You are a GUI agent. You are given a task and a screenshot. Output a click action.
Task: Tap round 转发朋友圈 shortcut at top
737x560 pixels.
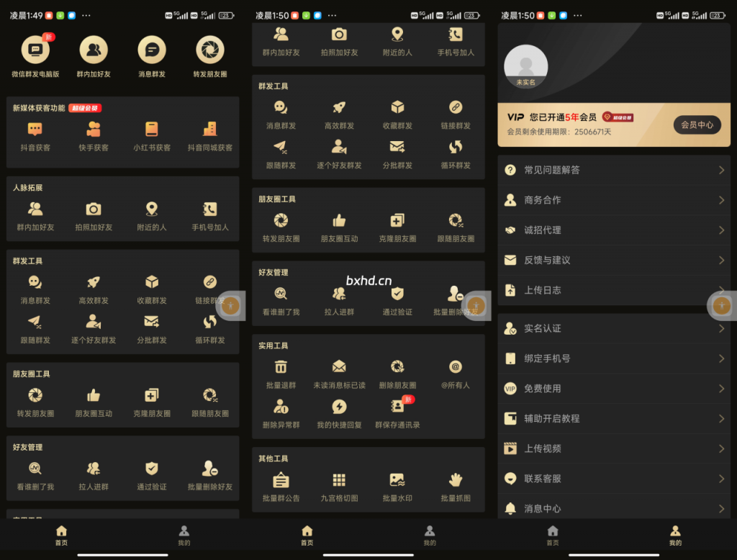(x=209, y=50)
